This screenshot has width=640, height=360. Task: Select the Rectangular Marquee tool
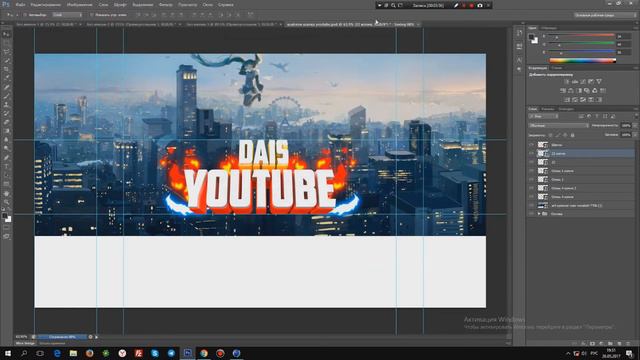(7, 43)
